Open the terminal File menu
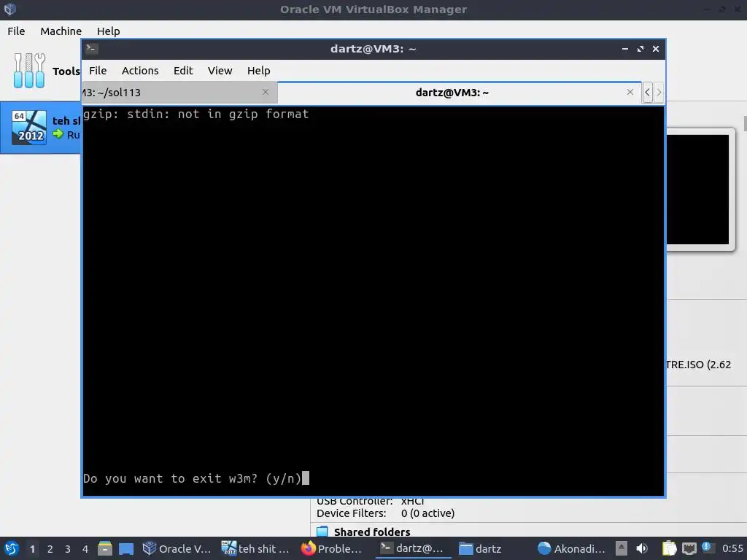The width and height of the screenshot is (747, 560). 98,71
